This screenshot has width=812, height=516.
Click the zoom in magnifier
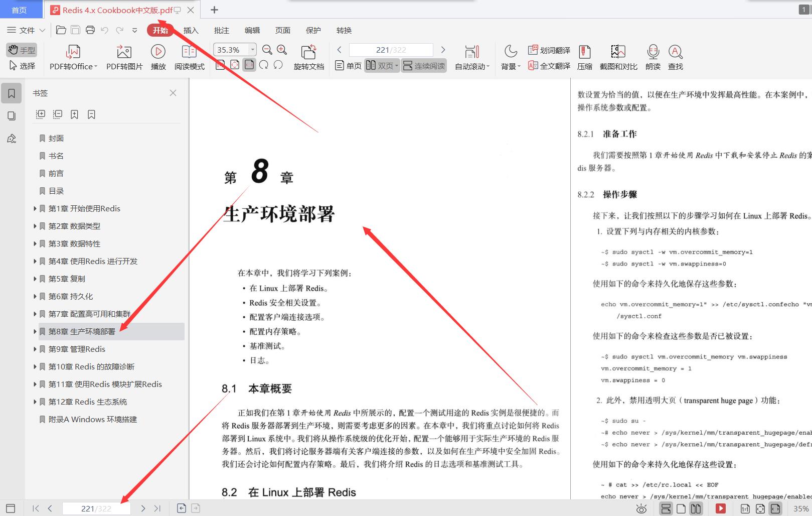click(282, 50)
